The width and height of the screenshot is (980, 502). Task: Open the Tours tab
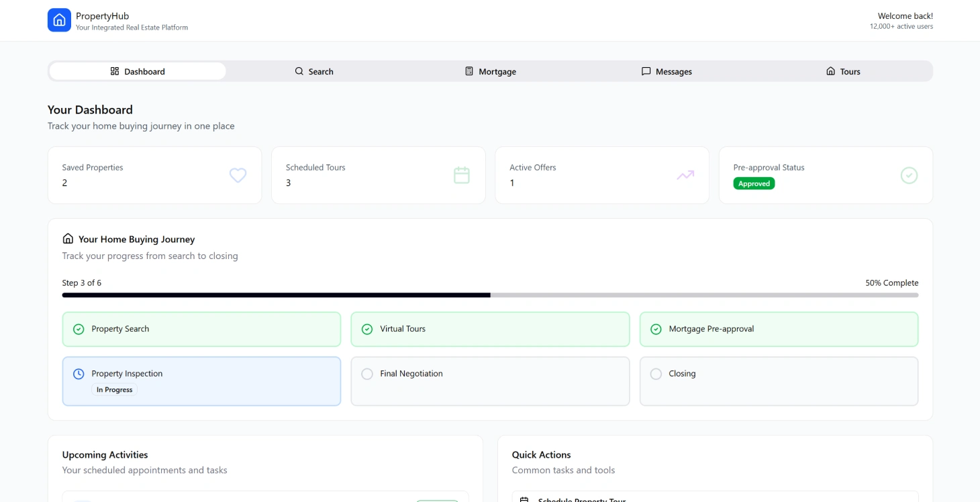click(843, 70)
